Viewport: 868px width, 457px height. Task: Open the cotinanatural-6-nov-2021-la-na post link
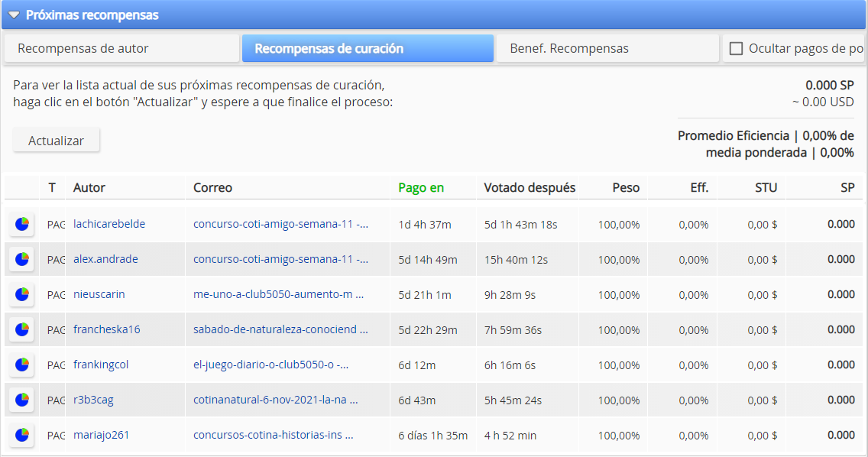[x=275, y=400]
